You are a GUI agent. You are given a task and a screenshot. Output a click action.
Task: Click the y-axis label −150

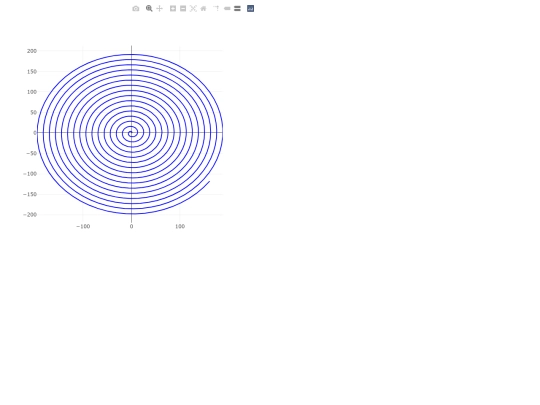click(x=30, y=194)
